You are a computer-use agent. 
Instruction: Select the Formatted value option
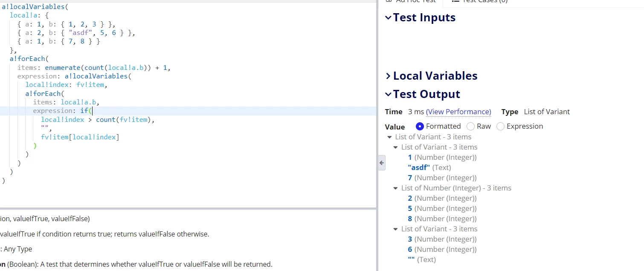click(420, 126)
